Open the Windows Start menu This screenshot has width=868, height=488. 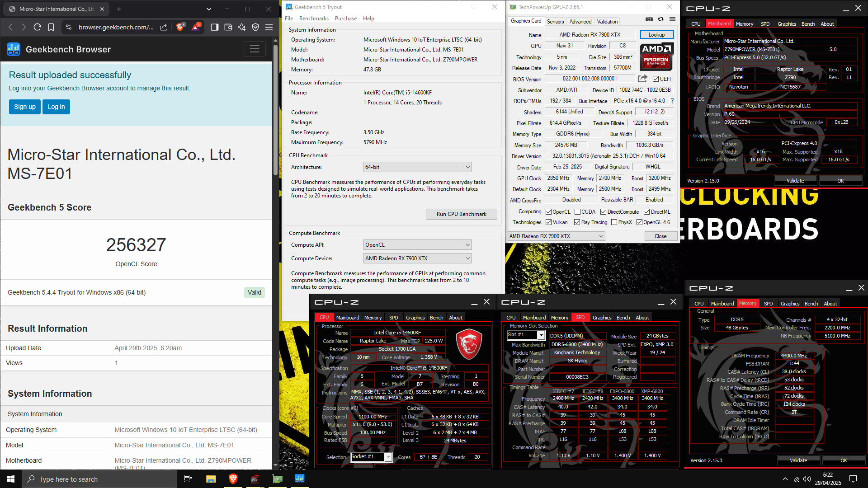click(11, 479)
